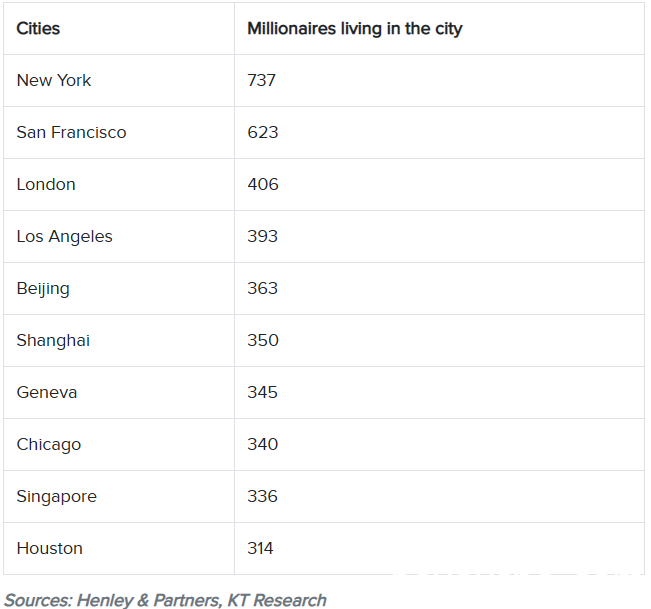
Task: Click the London city cell
Action: [x=119, y=184]
